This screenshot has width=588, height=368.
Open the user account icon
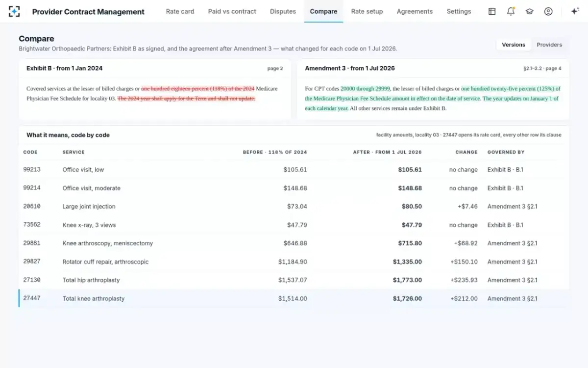point(548,11)
